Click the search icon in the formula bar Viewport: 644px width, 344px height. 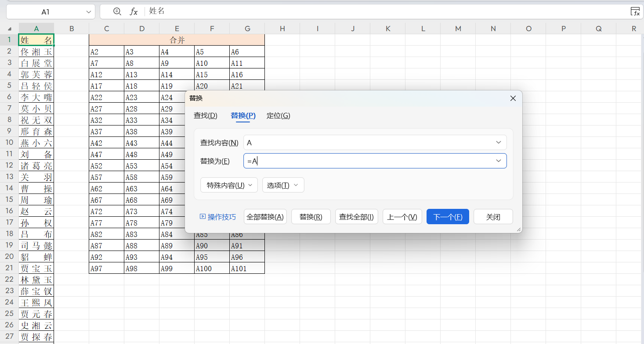tap(117, 11)
